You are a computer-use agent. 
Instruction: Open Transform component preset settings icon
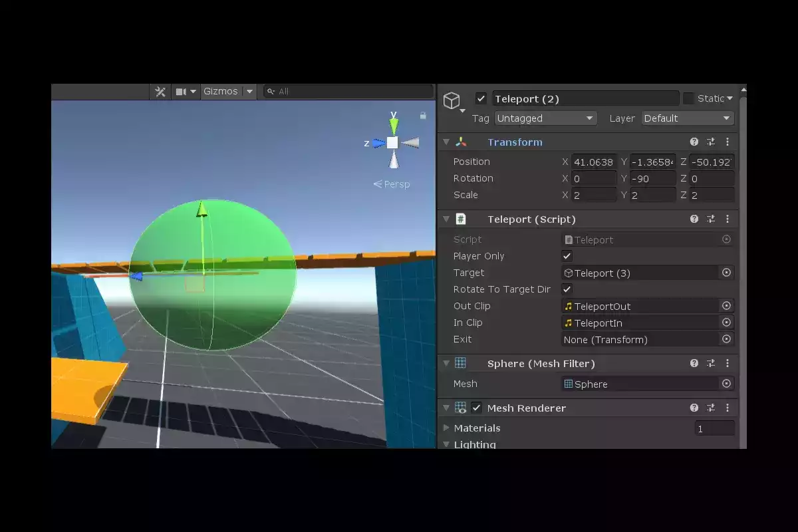[x=711, y=142]
